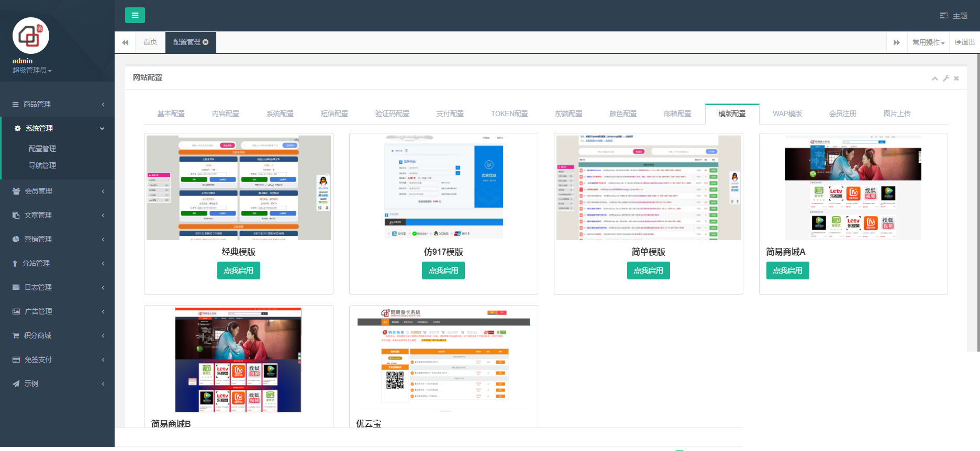Expand the 广告管理 menu
Image resolution: width=980 pixels, height=451 pixels.
57,311
